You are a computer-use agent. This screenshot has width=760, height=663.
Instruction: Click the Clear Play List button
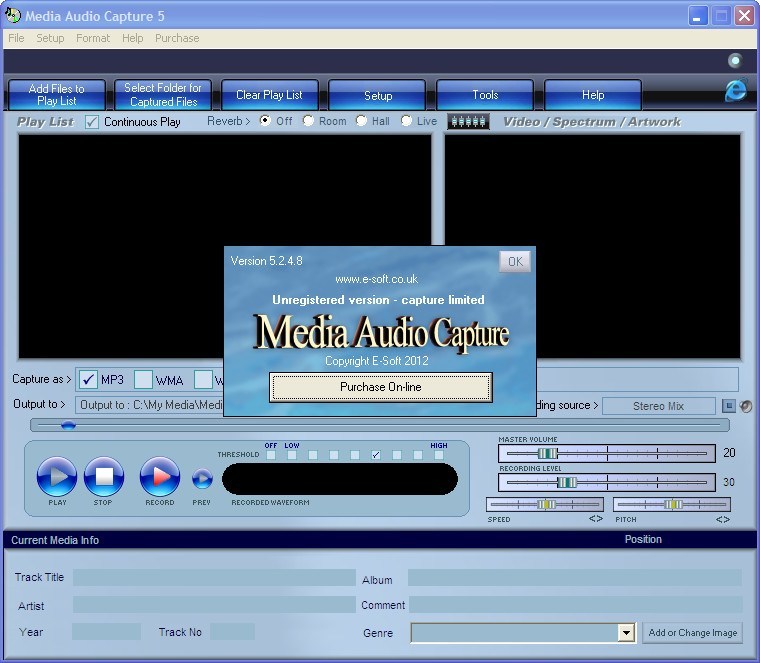tap(269, 95)
